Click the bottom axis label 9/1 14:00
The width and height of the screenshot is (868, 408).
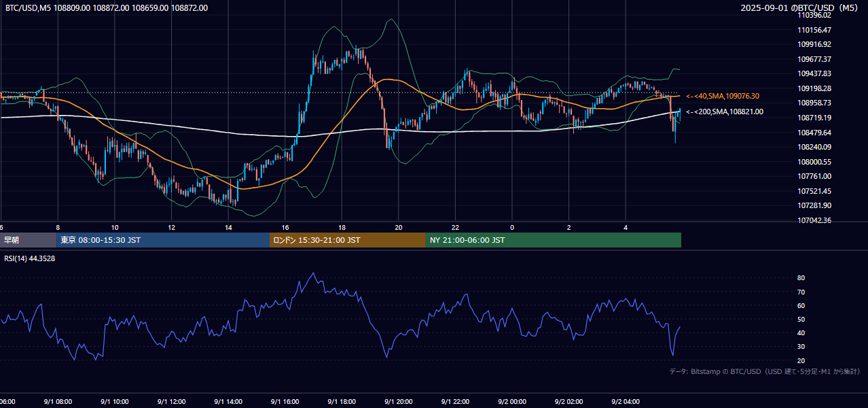click(228, 402)
